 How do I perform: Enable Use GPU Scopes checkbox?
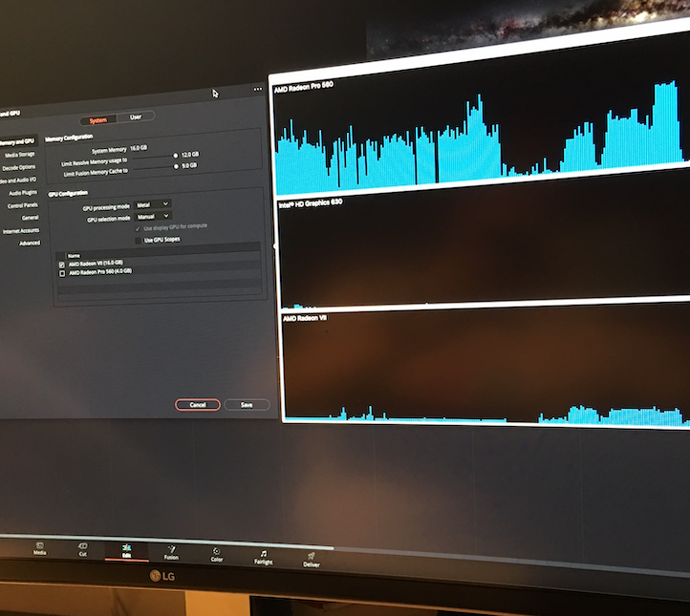(x=139, y=240)
